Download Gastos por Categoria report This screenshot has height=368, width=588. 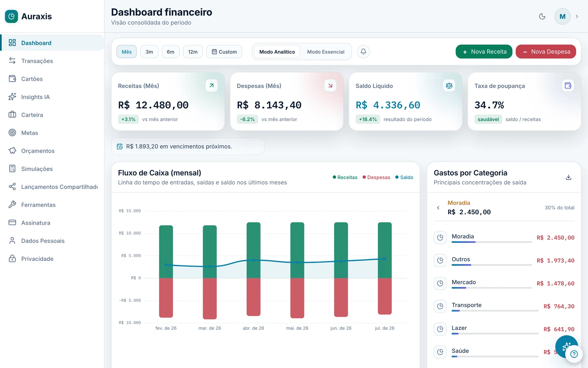click(568, 177)
